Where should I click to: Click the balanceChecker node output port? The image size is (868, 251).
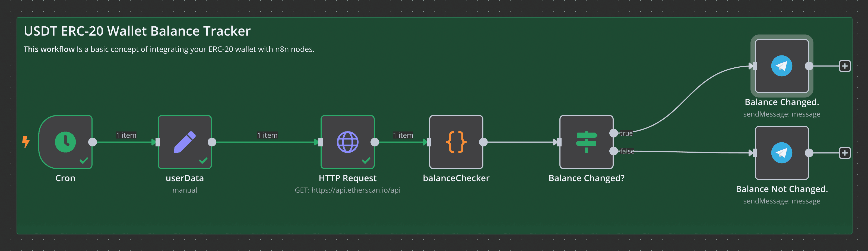(483, 142)
